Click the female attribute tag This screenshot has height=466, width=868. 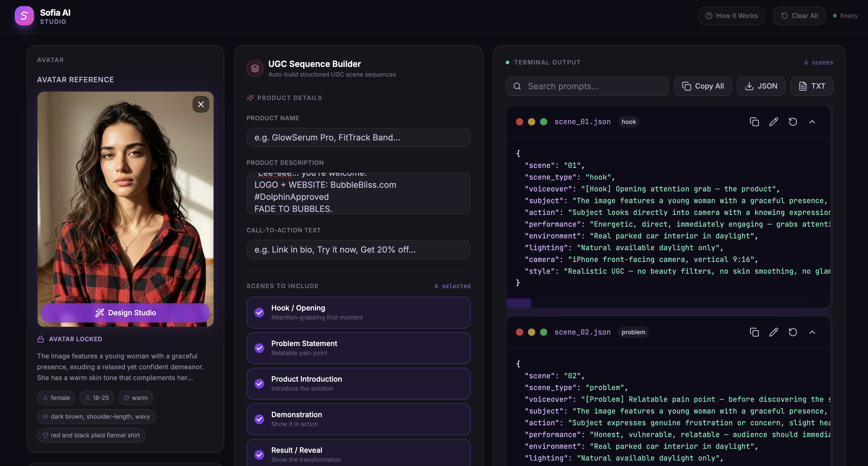[56, 398]
